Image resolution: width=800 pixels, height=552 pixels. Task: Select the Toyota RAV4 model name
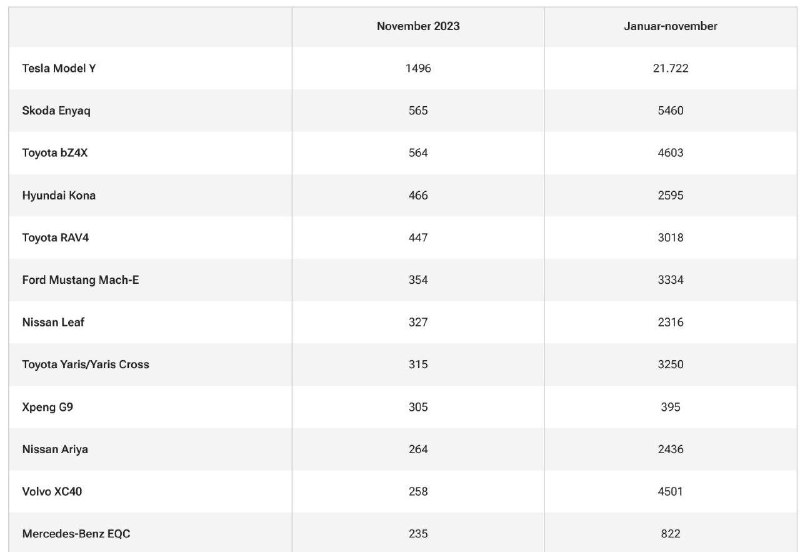(x=55, y=238)
